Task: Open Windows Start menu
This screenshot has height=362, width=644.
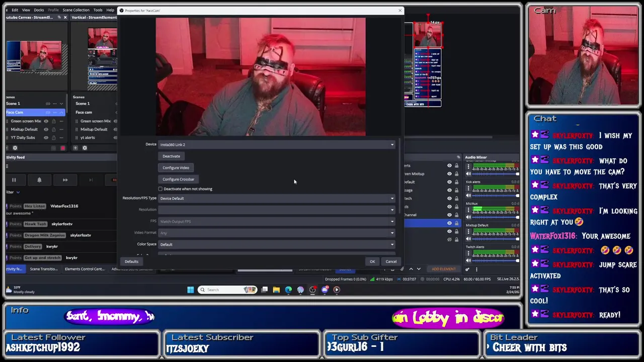Action: 190,290
